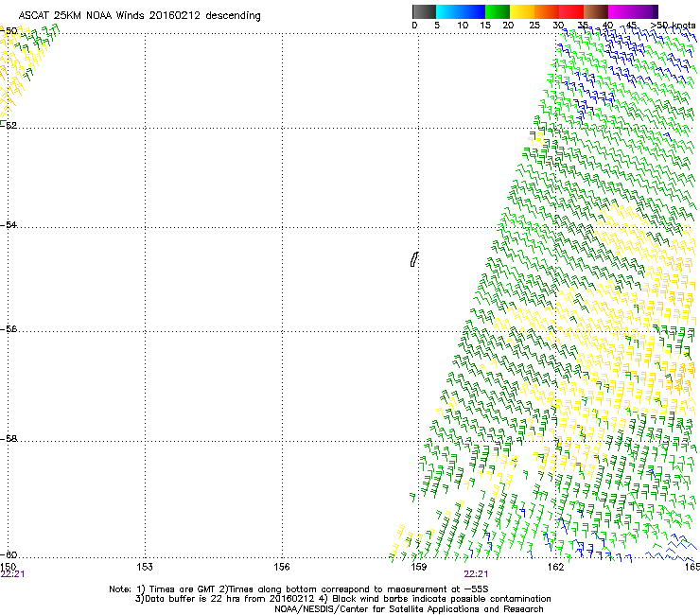Click the note line '3)Data buffer is 22 hrs from 20160212'

(x=343, y=599)
